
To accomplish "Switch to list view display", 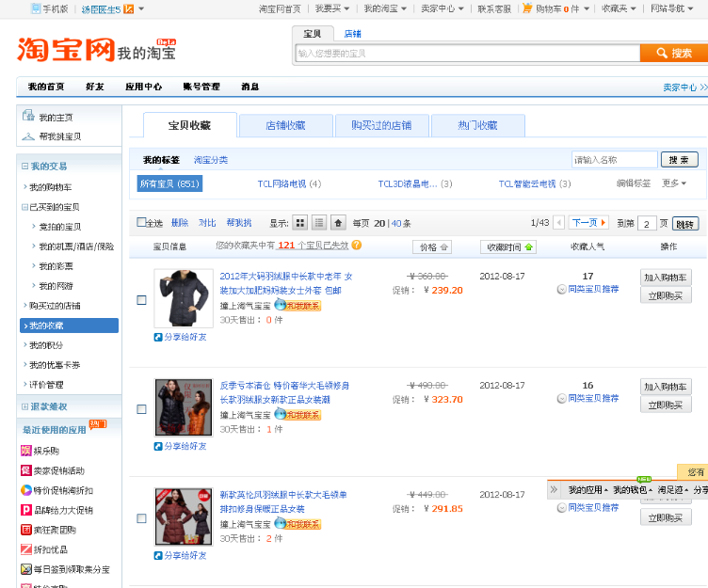I will tap(319, 222).
